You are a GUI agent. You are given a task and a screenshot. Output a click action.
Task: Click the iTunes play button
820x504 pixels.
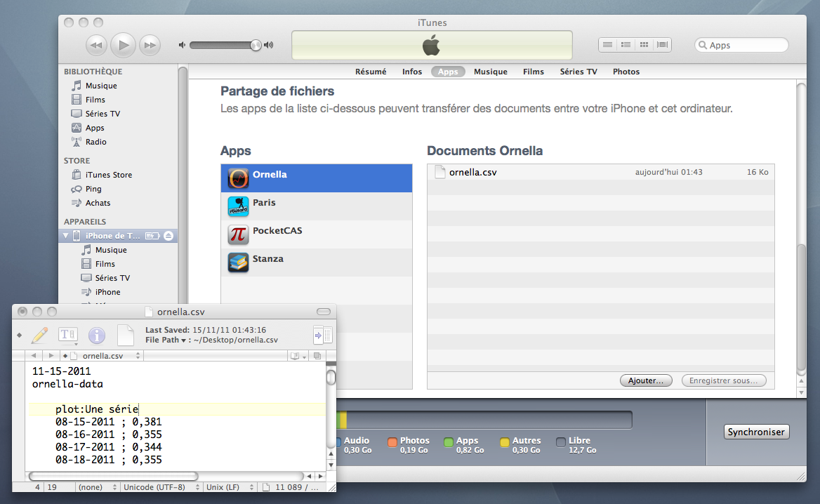124,45
